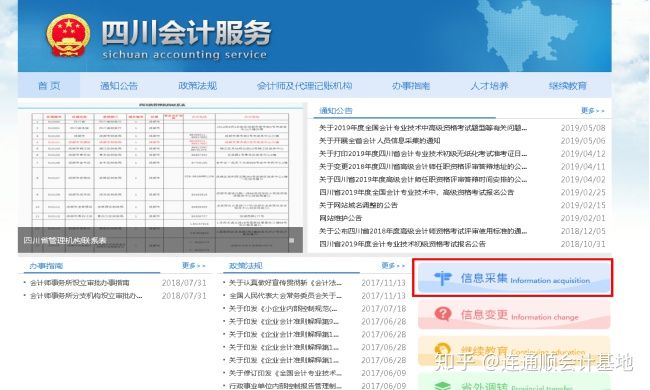Click the 信息采集 Information acquisition button
Screen dimensions: 650x390
tap(513, 278)
